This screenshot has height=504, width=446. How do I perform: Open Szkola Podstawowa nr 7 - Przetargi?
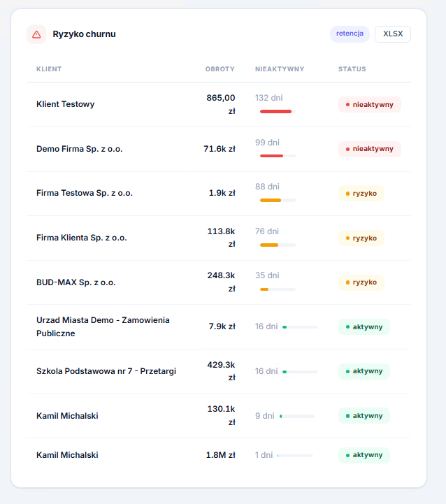106,371
